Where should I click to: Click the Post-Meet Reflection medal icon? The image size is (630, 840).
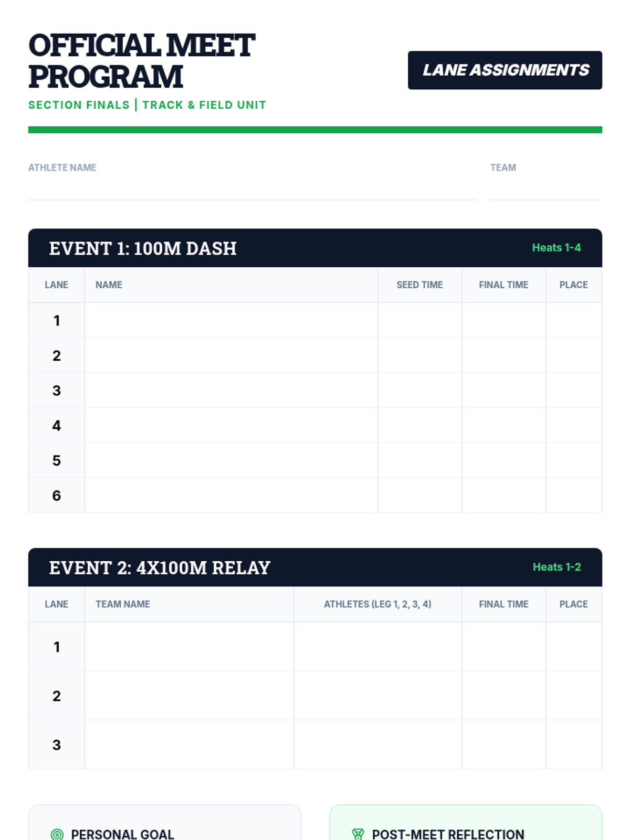pos(358,834)
